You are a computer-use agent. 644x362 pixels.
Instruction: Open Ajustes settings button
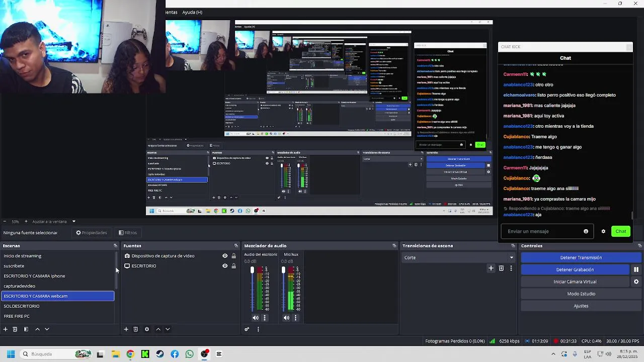pos(581,306)
